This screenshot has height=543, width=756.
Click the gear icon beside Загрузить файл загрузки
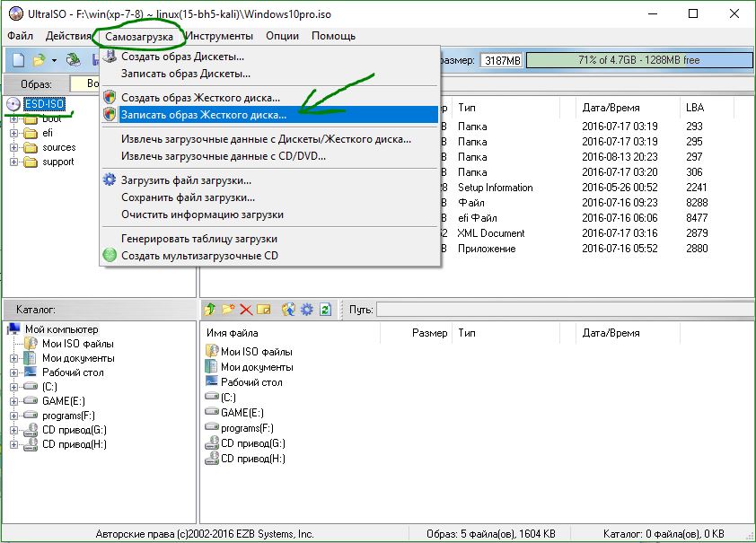point(110,180)
